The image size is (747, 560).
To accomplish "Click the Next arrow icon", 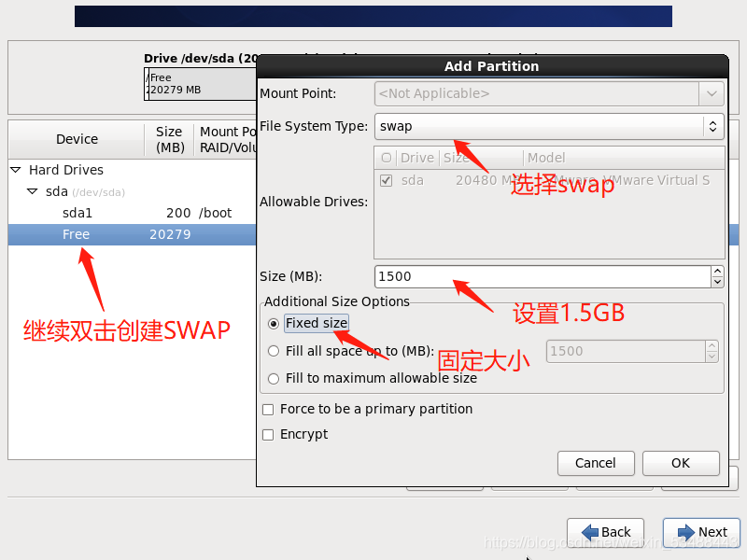I will click(686, 532).
